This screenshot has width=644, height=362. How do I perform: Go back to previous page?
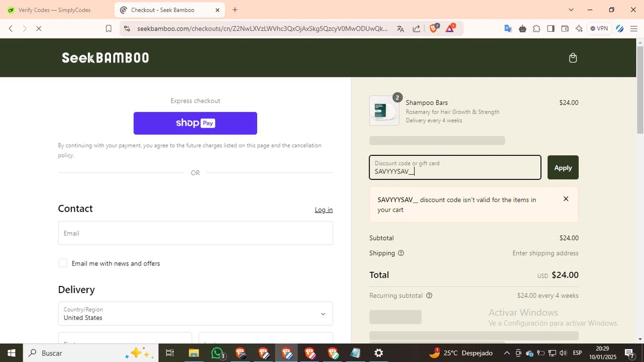[11, 29]
